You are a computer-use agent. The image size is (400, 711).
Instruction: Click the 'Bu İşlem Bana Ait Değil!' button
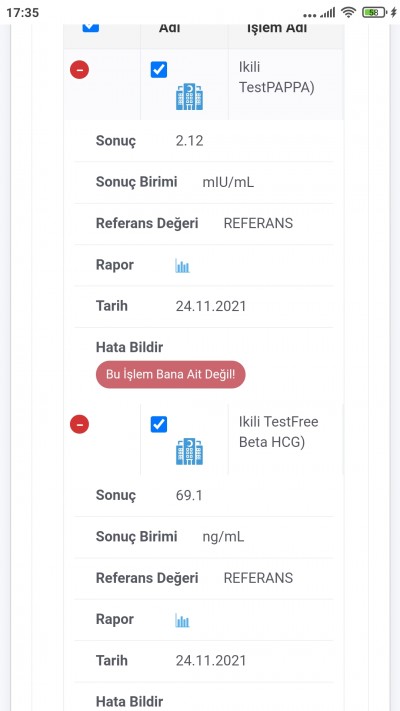[171, 375]
